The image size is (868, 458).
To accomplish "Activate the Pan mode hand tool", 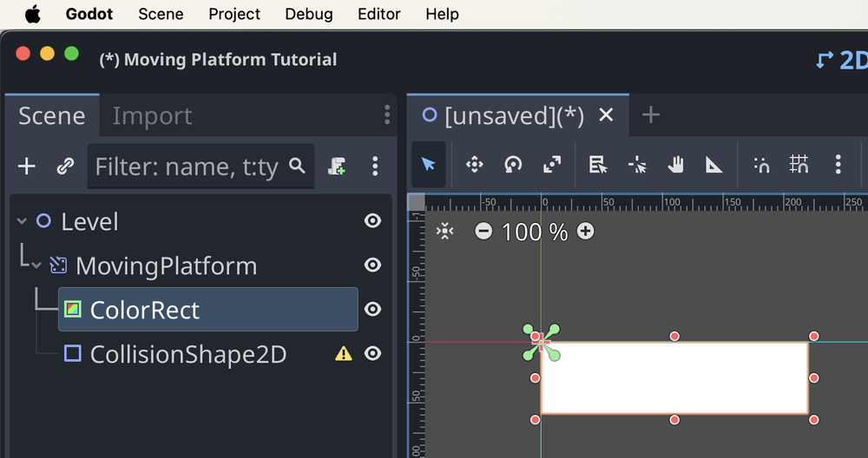I will (675, 164).
